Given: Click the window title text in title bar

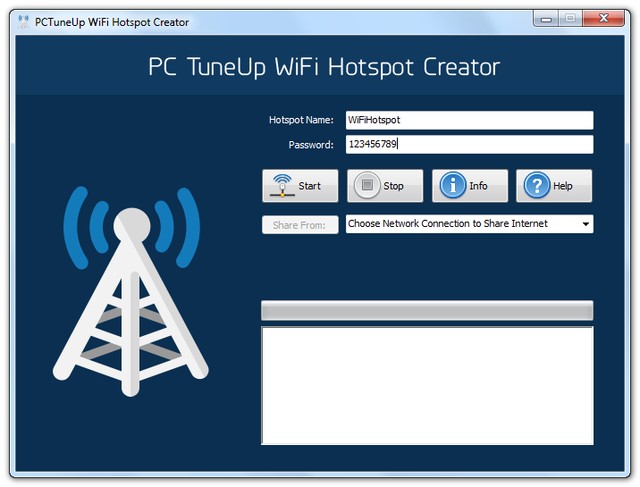Looking at the screenshot, I should [x=112, y=22].
